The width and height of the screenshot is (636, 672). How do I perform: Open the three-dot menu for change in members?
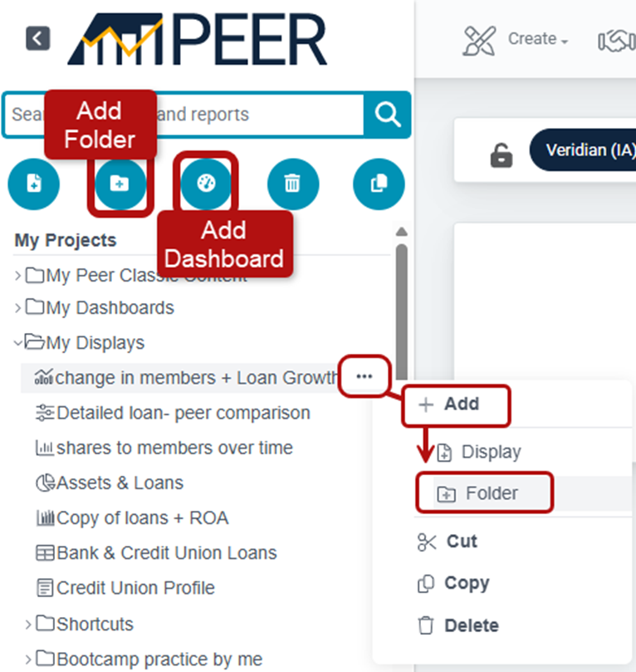pyautogui.click(x=364, y=376)
